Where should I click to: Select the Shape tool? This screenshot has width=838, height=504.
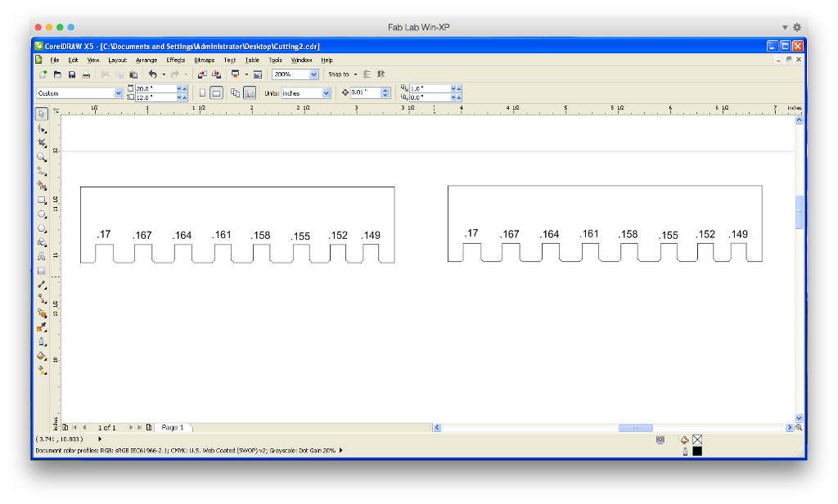42,128
